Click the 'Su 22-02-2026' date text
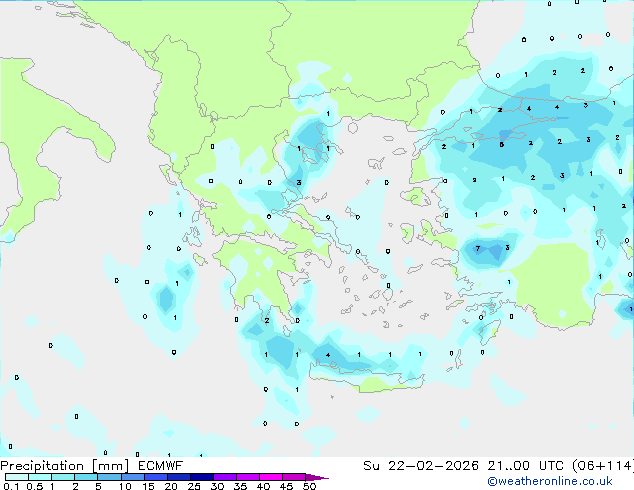This screenshot has width=634, height=490. [421, 466]
